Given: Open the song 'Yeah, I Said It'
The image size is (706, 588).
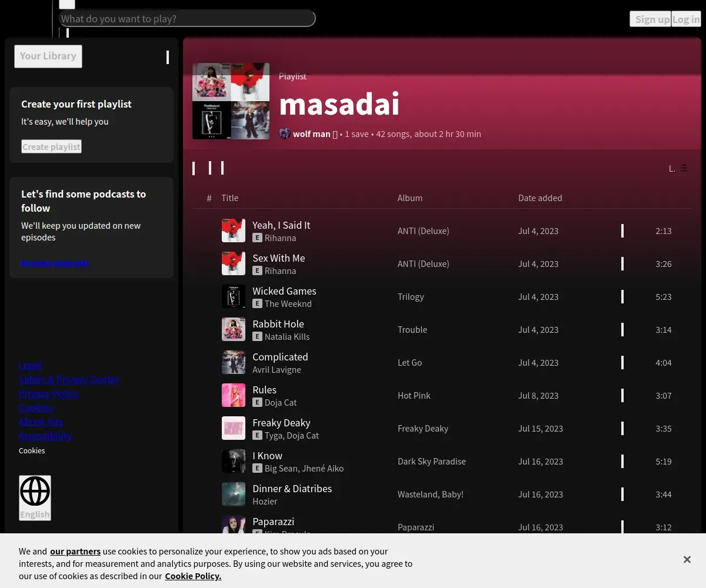Looking at the screenshot, I should click(281, 225).
